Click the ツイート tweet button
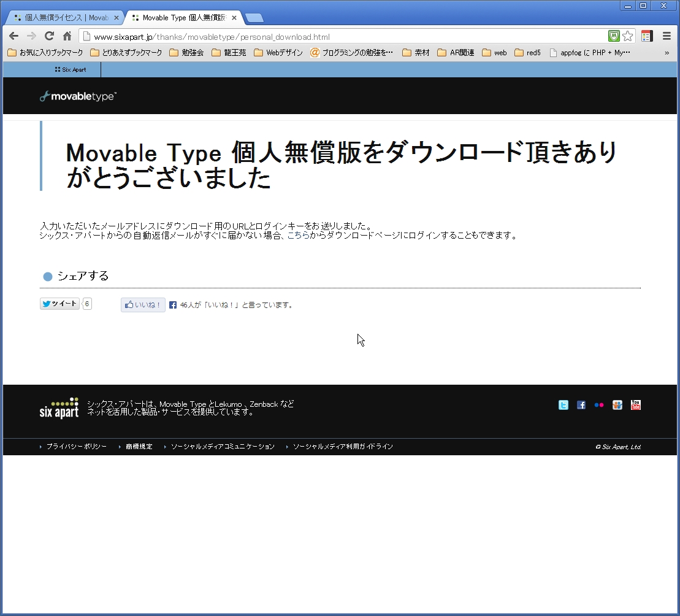Image resolution: width=680 pixels, height=616 pixels. 60,304
